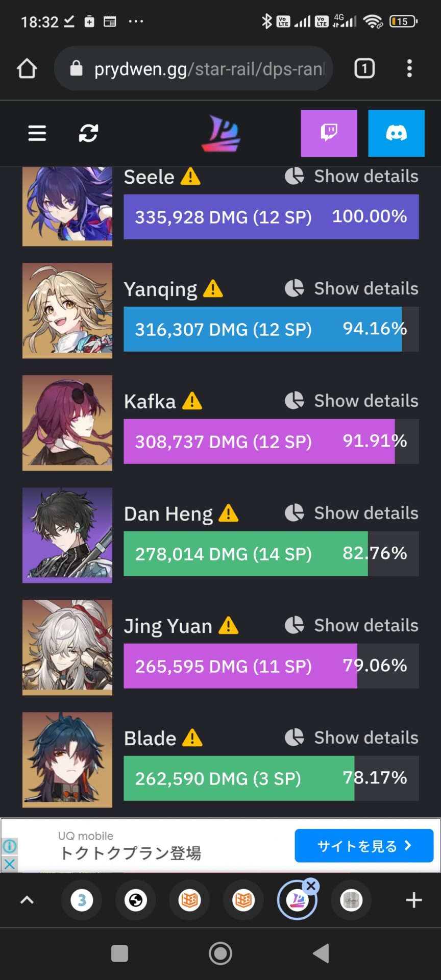This screenshot has height=980, width=441.
Task: Tap the refresh arrows icon
Action: click(88, 133)
